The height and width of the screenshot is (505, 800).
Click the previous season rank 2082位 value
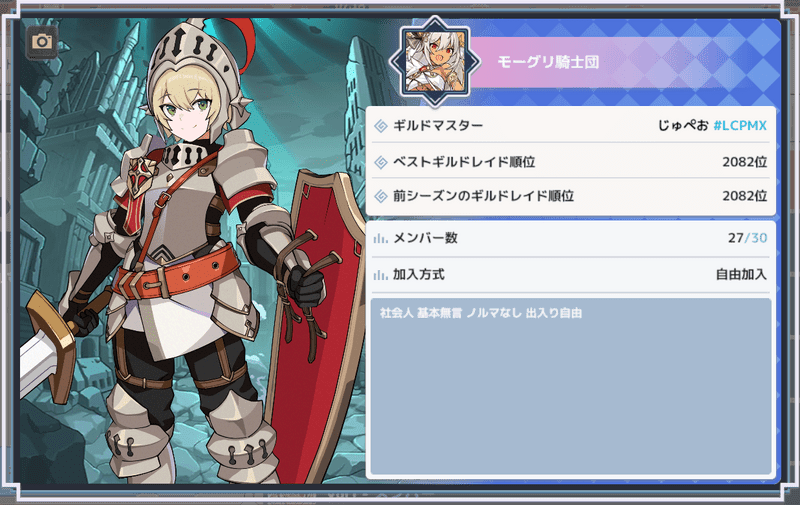744,196
